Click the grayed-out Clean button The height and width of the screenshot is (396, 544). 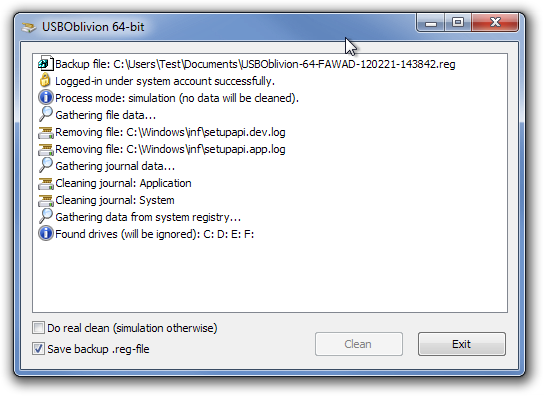pos(359,344)
